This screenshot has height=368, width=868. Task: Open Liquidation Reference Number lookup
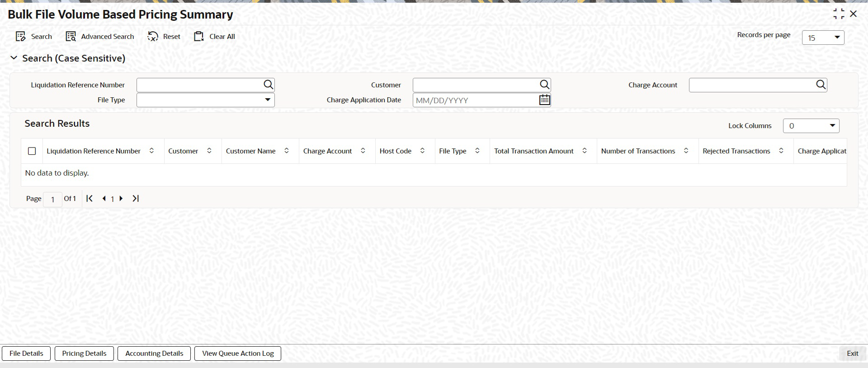coord(269,85)
